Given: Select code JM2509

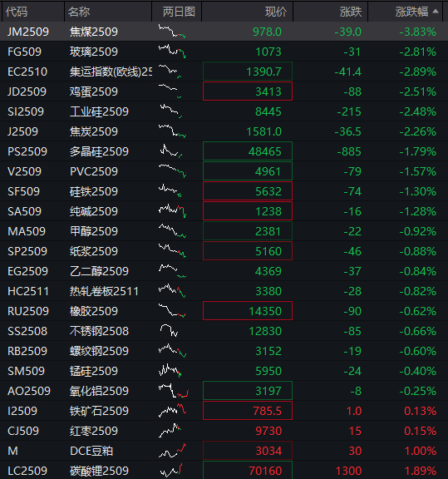Looking at the screenshot, I should coord(28,32).
